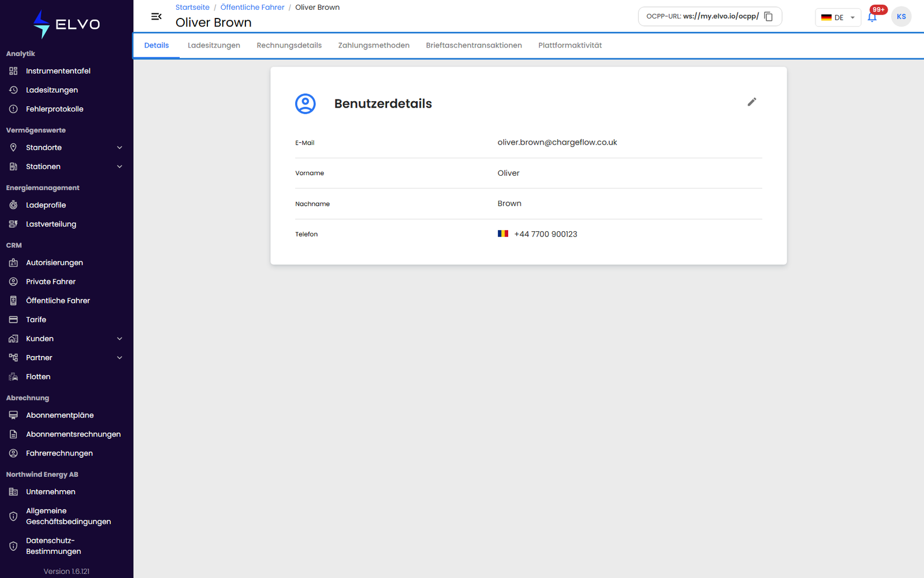Viewport: 924px width, 578px height.
Task: Click the ELVO logo
Action: (66, 24)
